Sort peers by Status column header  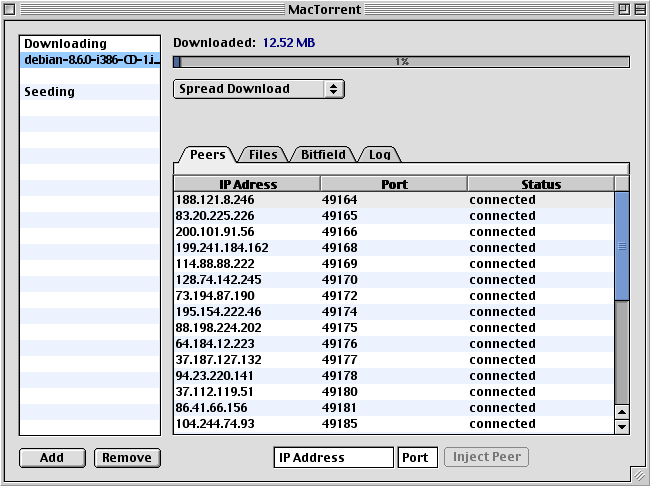click(x=541, y=184)
